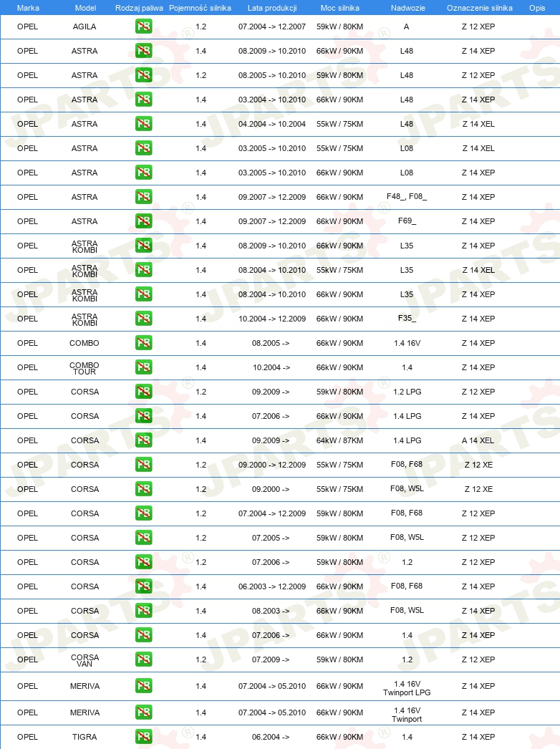Select production date 07.2009 -> cell
560x749 pixels.
[x=271, y=659]
